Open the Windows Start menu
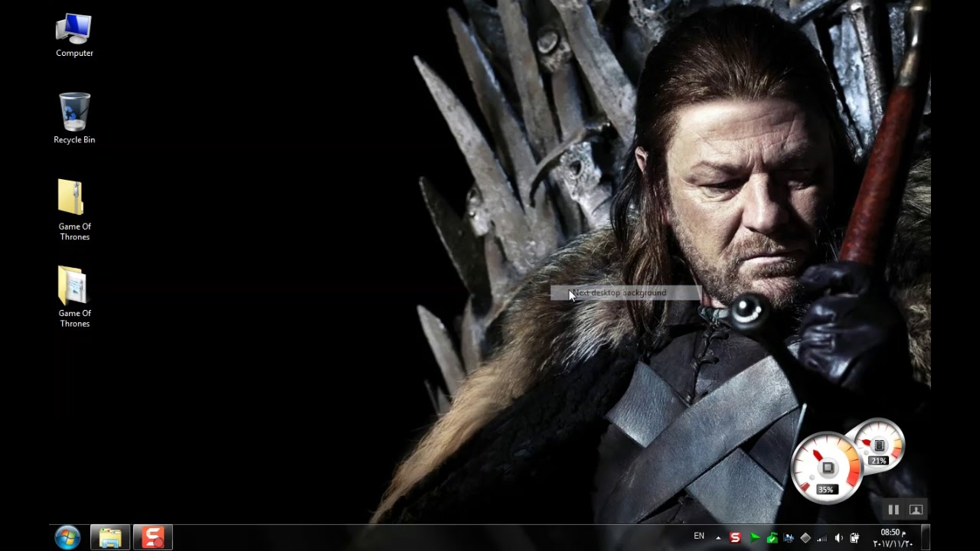The image size is (980, 551). click(67, 537)
